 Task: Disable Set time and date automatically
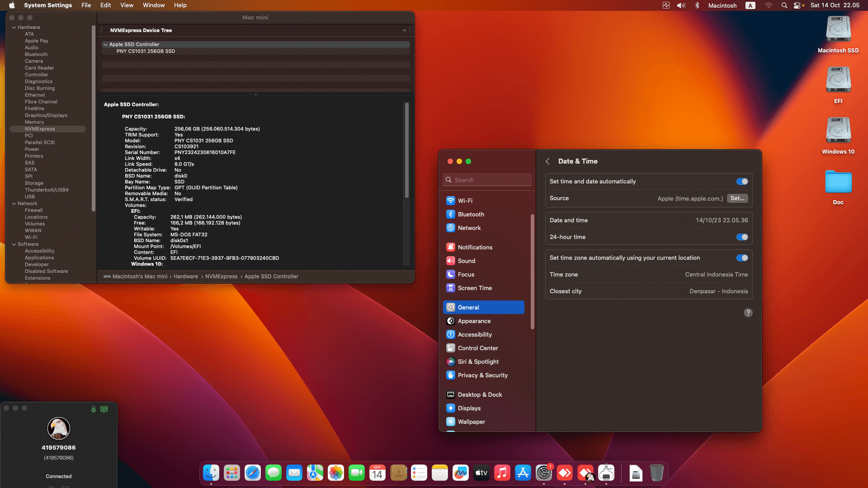(742, 181)
